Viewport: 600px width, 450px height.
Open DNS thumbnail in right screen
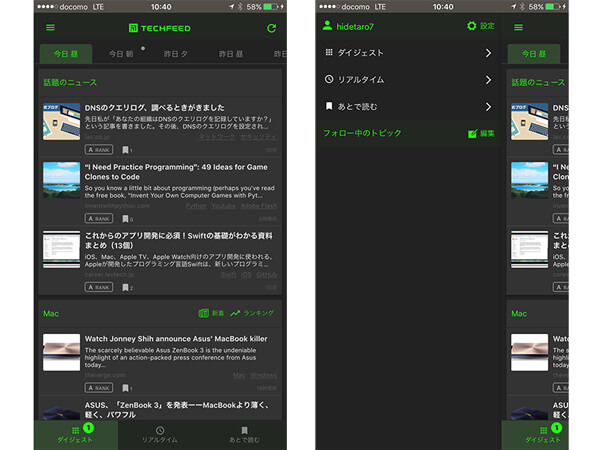click(530, 121)
